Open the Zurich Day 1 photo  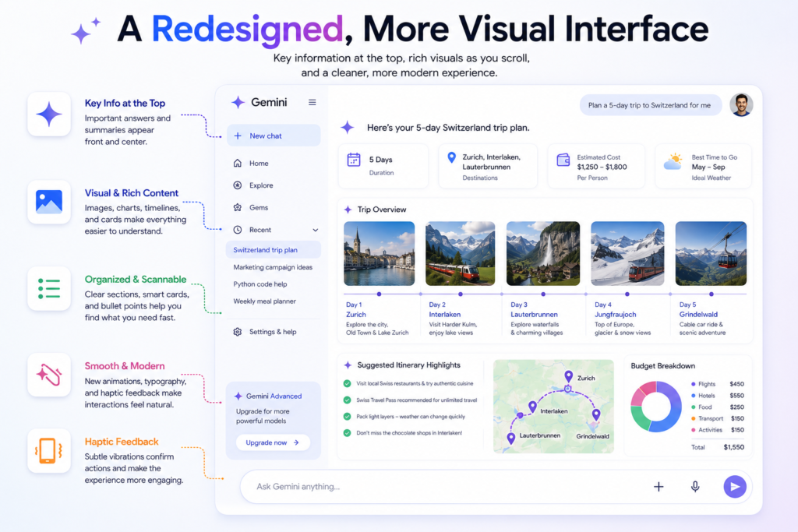click(x=380, y=253)
